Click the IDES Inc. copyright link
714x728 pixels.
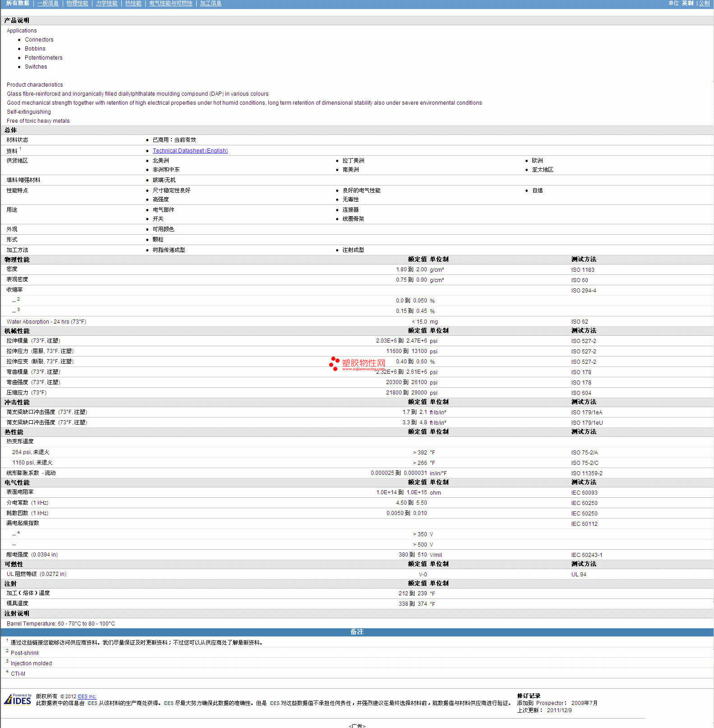[87, 696]
